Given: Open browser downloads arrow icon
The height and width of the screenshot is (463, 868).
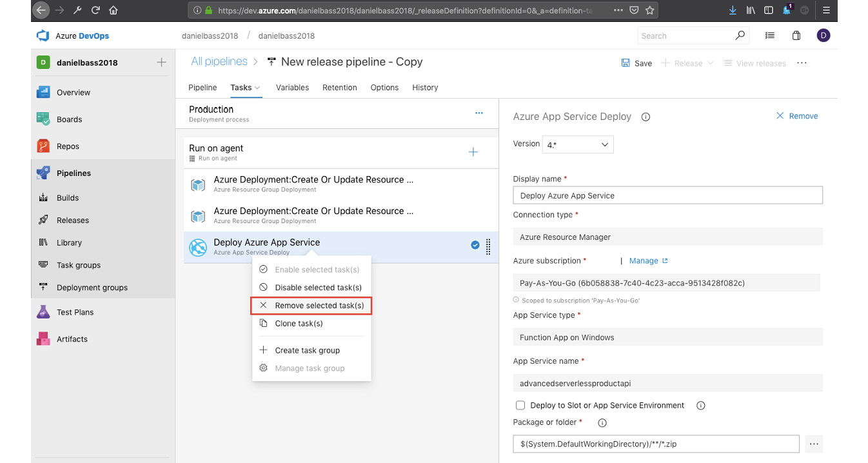Looking at the screenshot, I should (x=733, y=10).
